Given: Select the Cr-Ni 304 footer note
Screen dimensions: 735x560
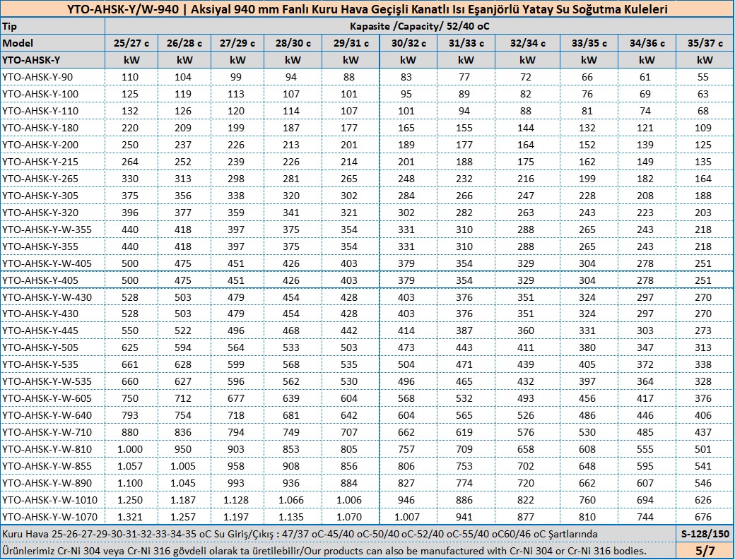Looking at the screenshot, I should (x=325, y=550).
